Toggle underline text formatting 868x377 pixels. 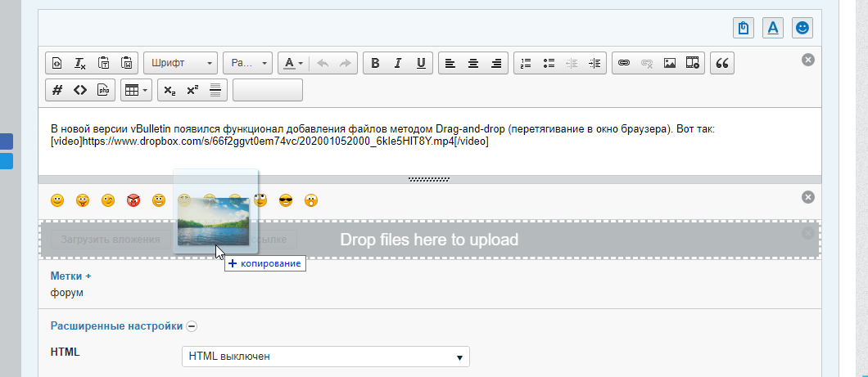pos(421,63)
